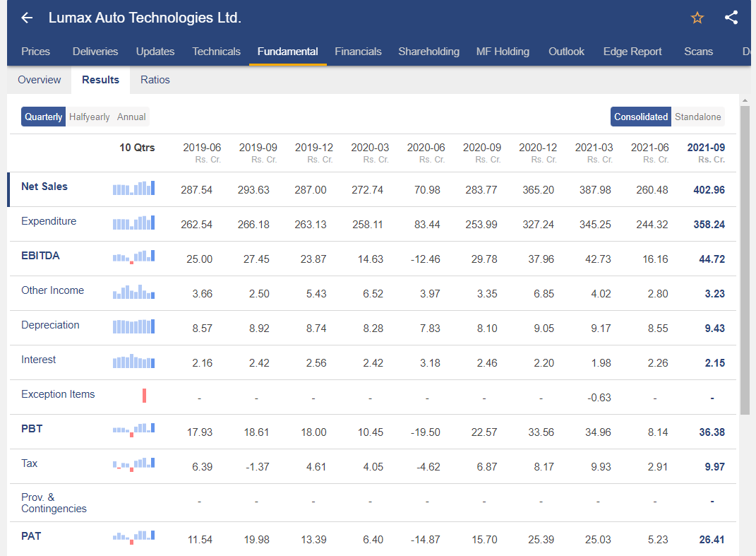
Task: Click EBITDA value -12.46
Action: 425,259
